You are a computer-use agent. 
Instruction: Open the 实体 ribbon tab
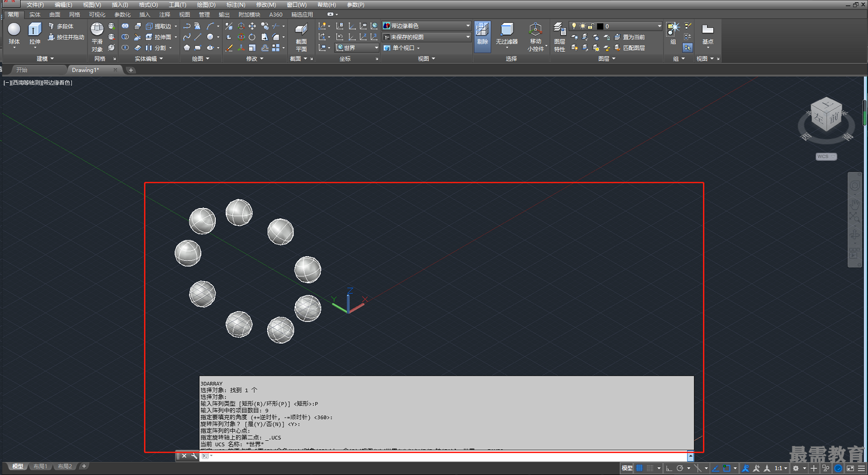pos(35,14)
